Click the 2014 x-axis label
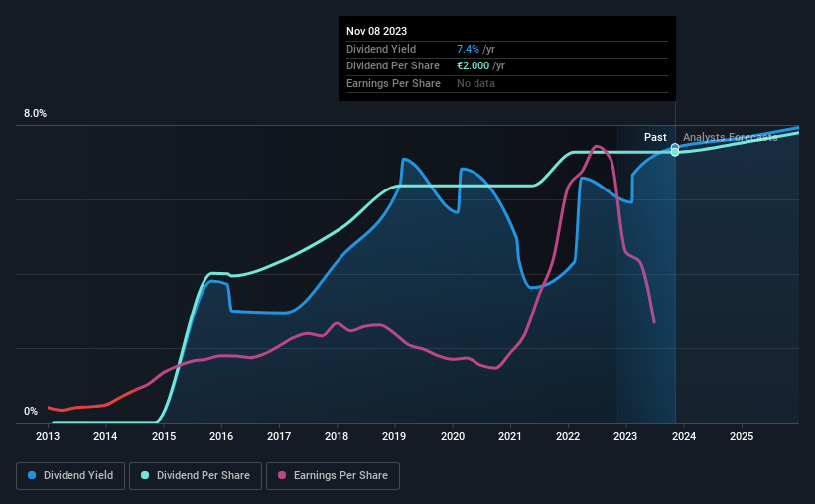Image resolution: width=815 pixels, height=504 pixels. [x=105, y=436]
